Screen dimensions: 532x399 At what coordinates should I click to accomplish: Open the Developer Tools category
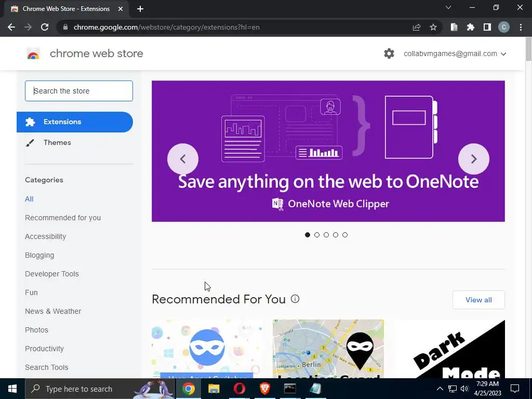coord(52,274)
